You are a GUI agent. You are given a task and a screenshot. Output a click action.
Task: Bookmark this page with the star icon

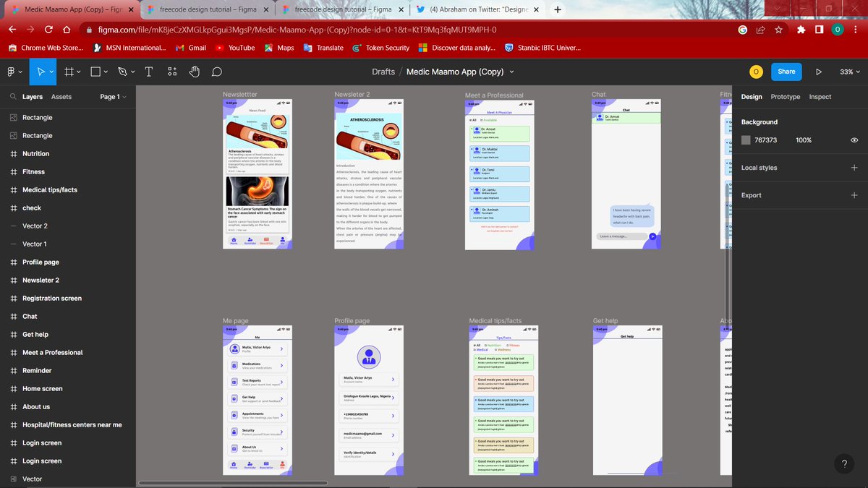(x=778, y=30)
